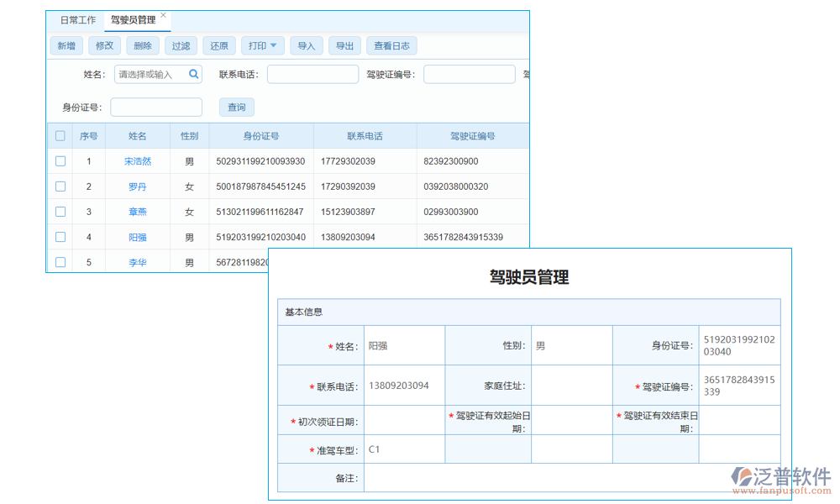Click the 新增 button to add a driver
This screenshot has height=504, width=840.
[66, 45]
